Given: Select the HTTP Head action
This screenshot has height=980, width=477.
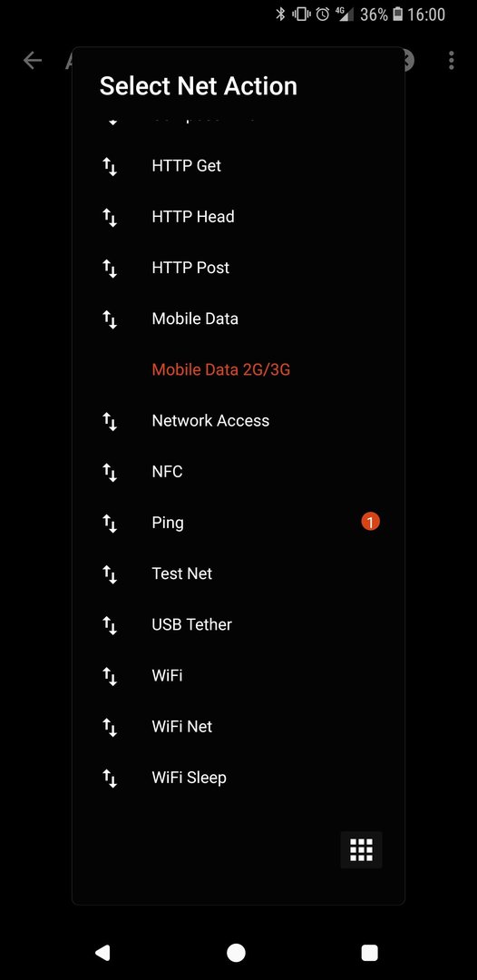Looking at the screenshot, I should [x=238, y=217].
